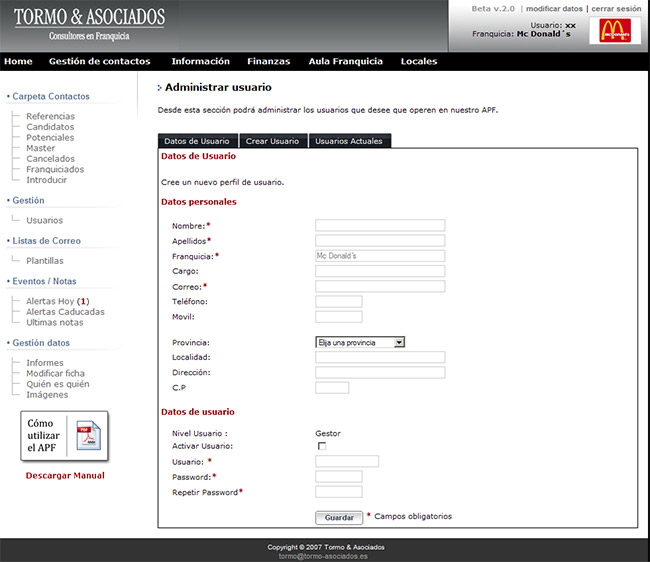Open Gestión de contactos menu
The width and height of the screenshot is (650, 562).
(100, 61)
